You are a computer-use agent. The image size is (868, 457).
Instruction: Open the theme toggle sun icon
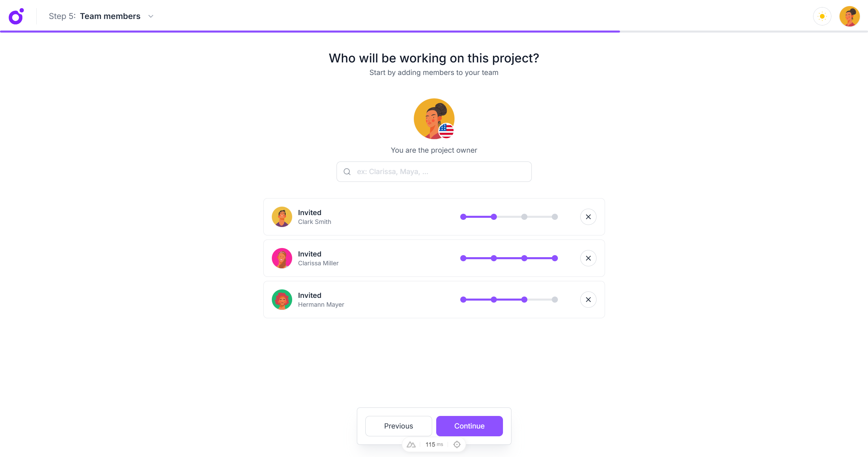(822, 16)
